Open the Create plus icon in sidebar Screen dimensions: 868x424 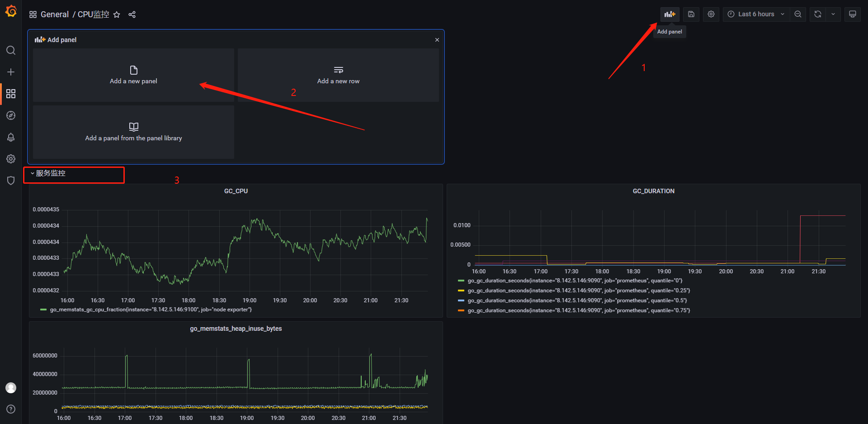click(x=11, y=72)
